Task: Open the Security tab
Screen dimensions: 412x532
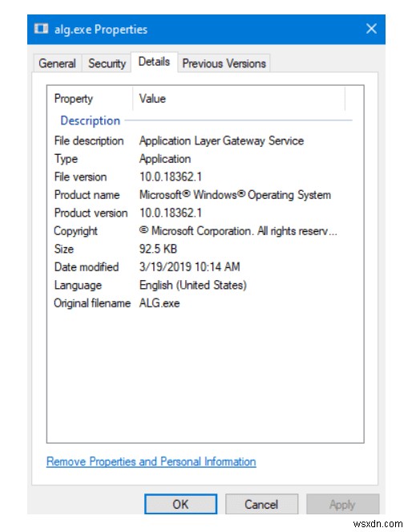Action: pos(107,63)
